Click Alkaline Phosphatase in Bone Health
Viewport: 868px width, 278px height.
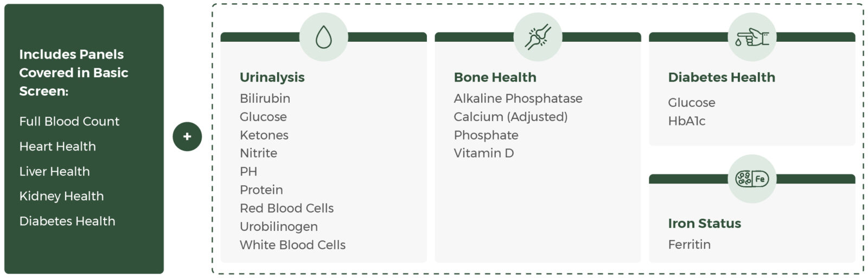coord(518,98)
